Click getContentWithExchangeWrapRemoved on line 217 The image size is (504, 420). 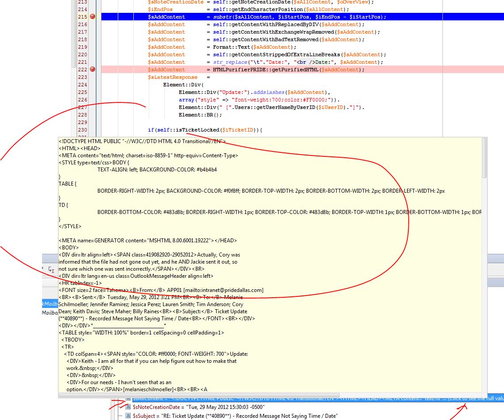[283, 32]
